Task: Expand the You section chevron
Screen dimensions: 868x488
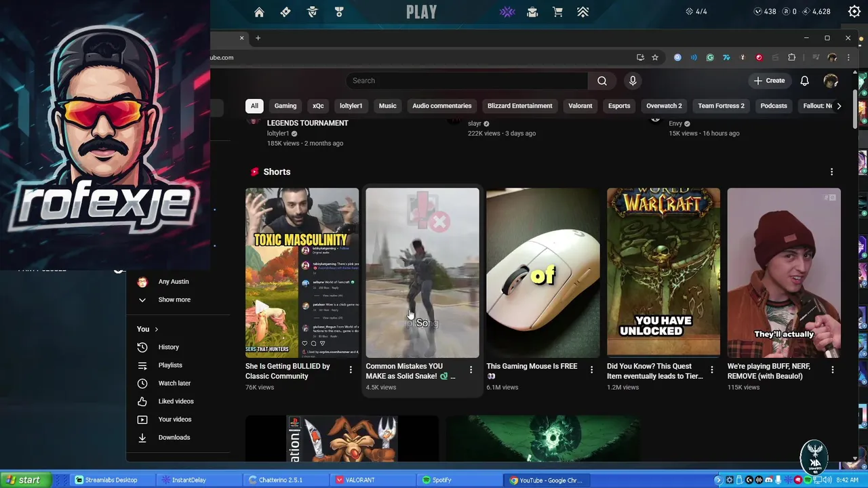Action: click(156, 329)
